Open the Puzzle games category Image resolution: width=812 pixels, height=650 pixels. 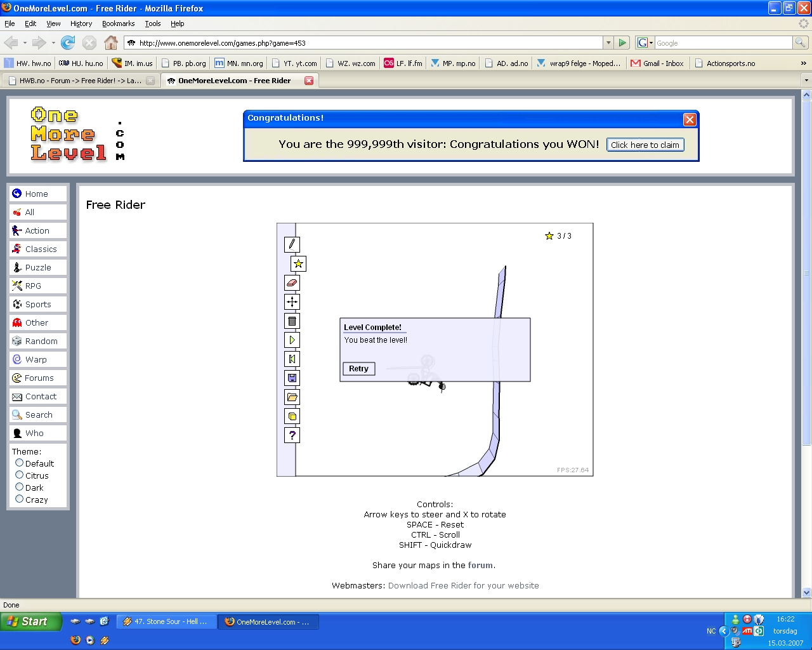click(x=38, y=267)
